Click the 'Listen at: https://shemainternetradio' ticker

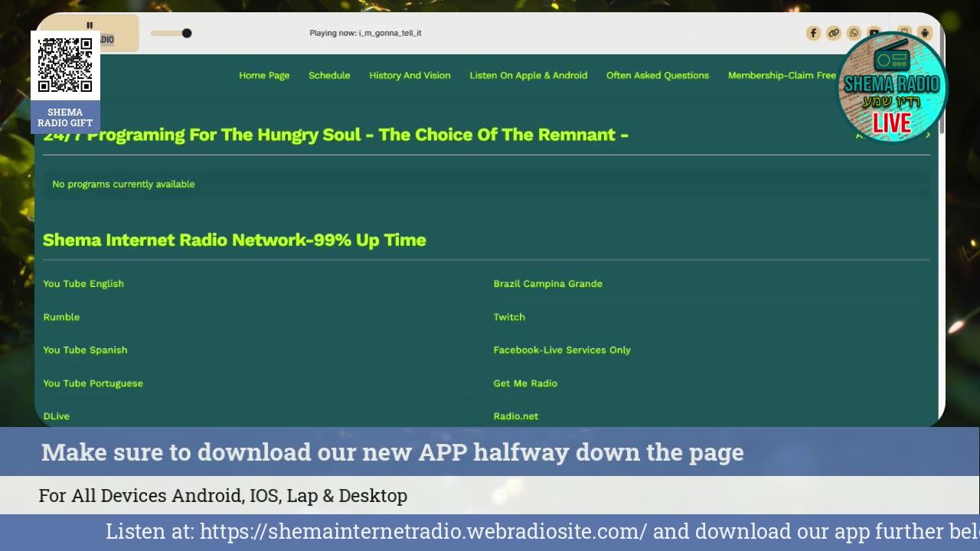[542, 531]
